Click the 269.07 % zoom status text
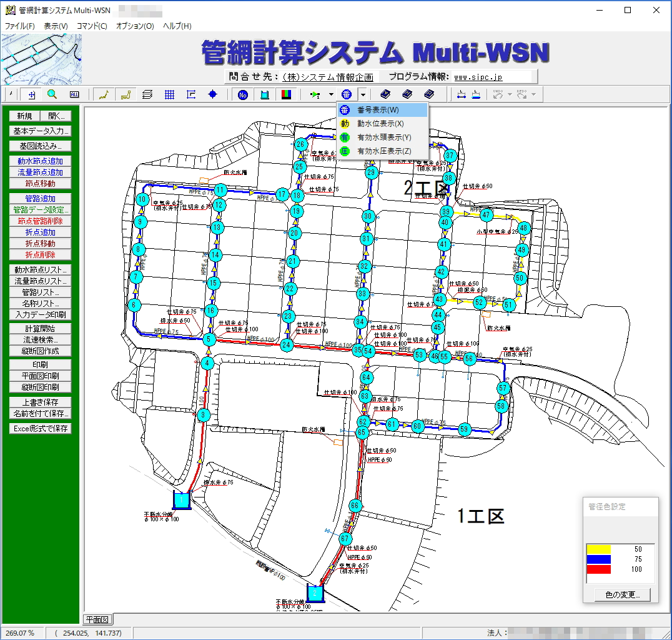The width and height of the screenshot is (672, 640). (20, 633)
